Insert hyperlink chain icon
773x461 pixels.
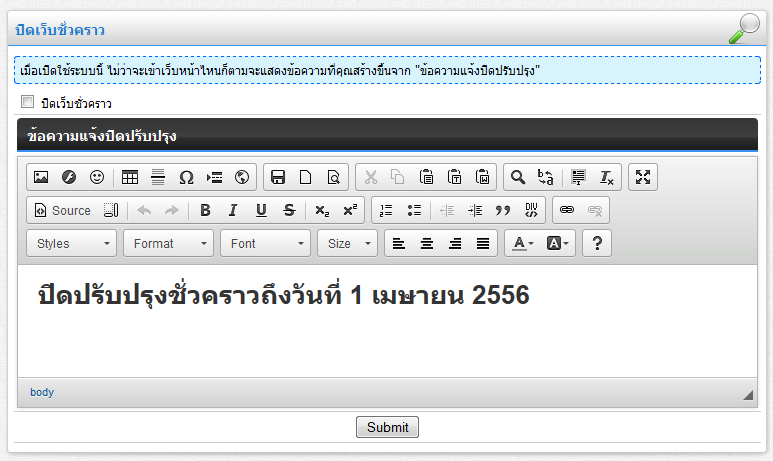pyautogui.click(x=567, y=211)
